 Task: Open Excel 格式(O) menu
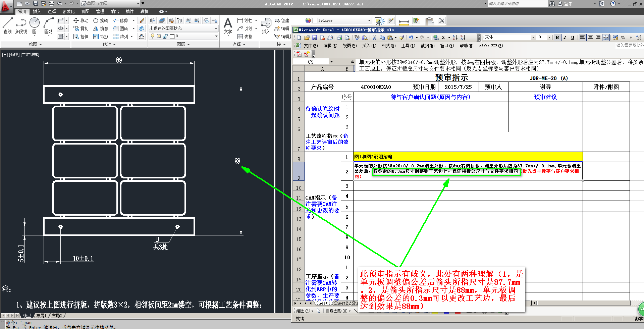[389, 46]
